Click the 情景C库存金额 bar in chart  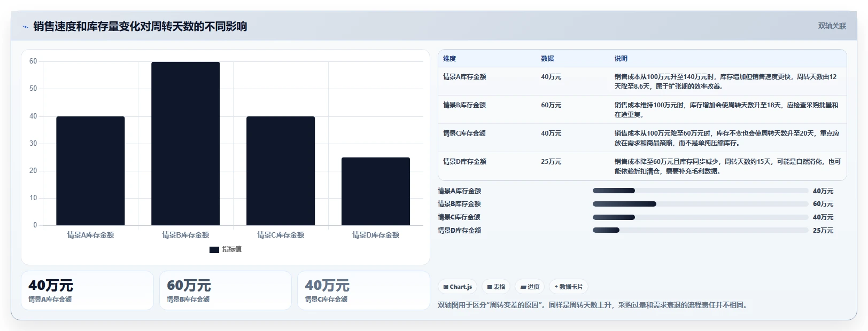pyautogui.click(x=281, y=171)
